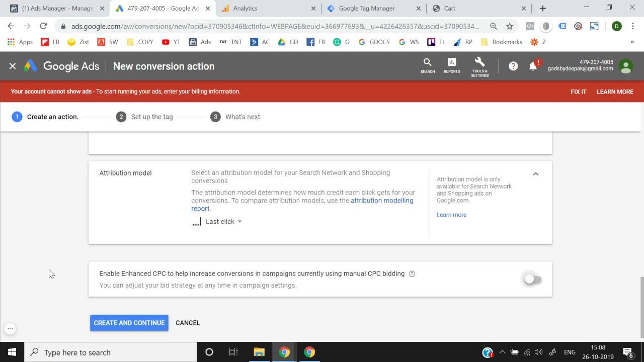Click the Google Ads logo
The width and height of the screenshot is (644, 362).
61,66
